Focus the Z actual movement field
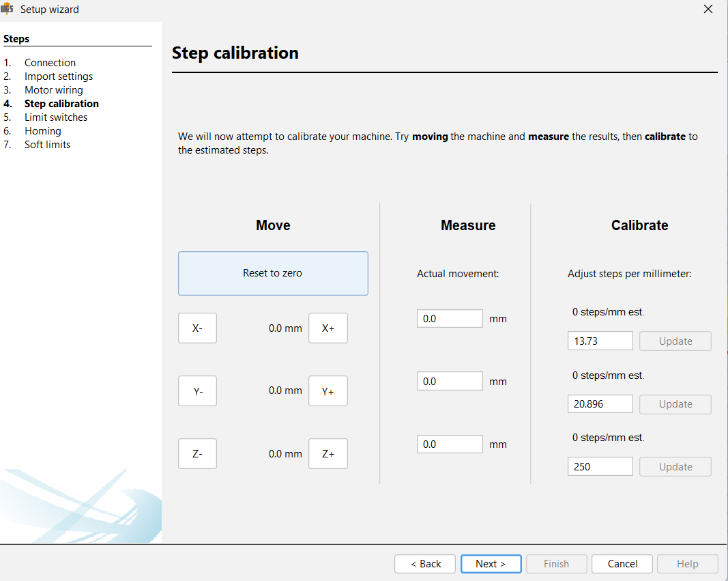This screenshot has height=581, width=728. (450, 444)
